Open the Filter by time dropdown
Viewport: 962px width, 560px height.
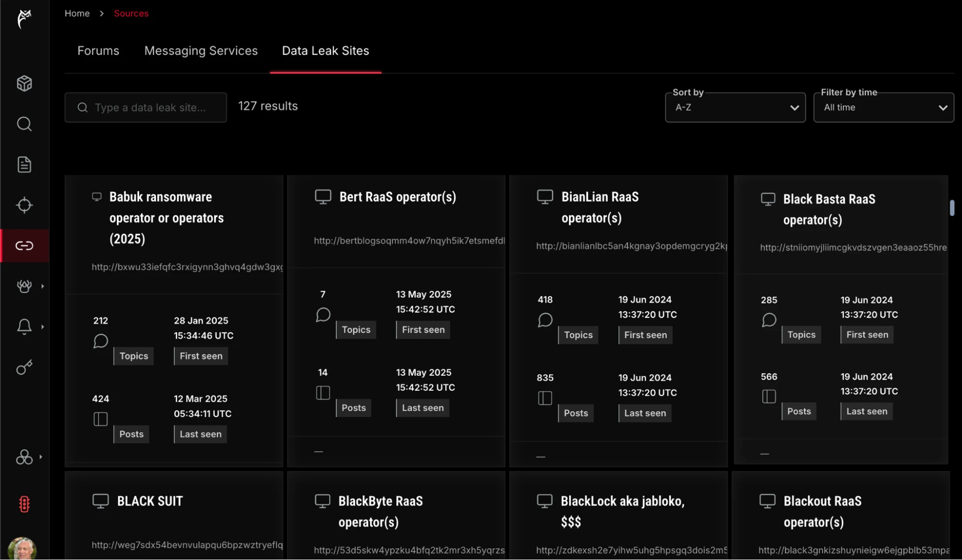[x=884, y=107]
